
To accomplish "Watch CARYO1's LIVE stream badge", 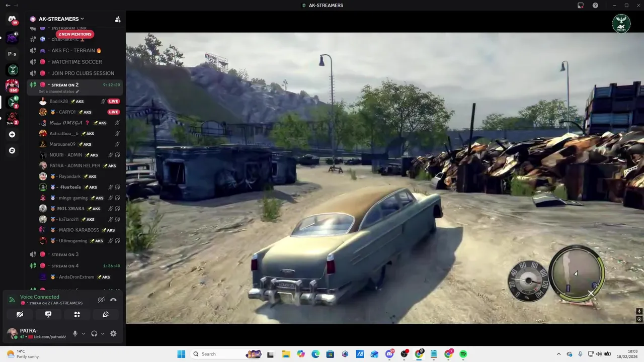I will click(114, 112).
